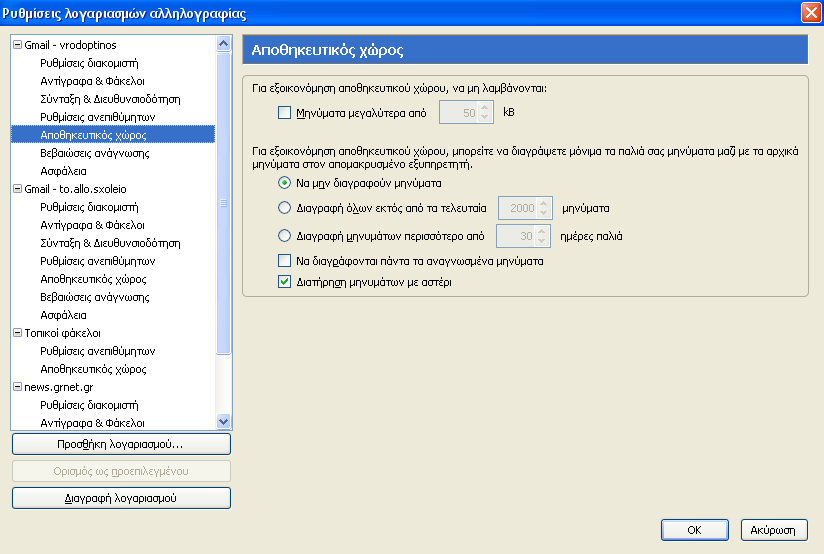Open Αντίγραφα & Φάκελοι under Gmail - to.allo.sxoleio
This screenshot has height=554, width=824.
point(113,225)
